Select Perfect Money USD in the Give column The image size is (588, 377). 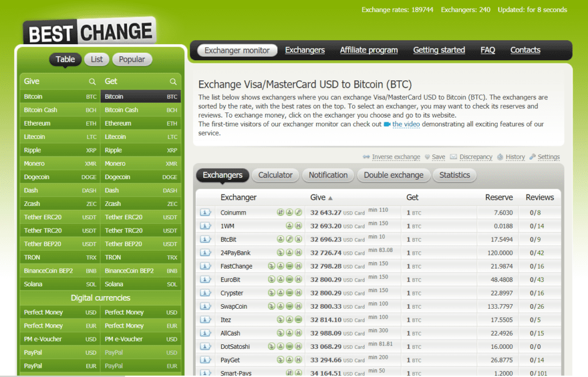[60, 312]
